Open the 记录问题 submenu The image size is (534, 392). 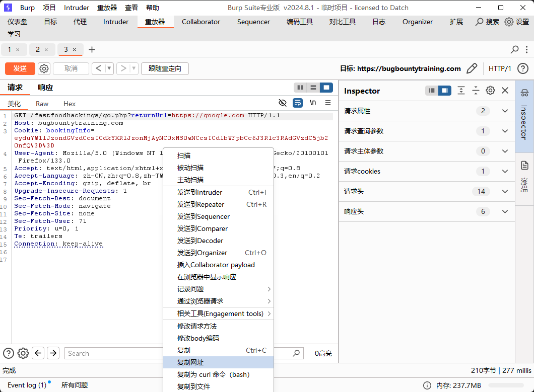[x=218, y=289]
